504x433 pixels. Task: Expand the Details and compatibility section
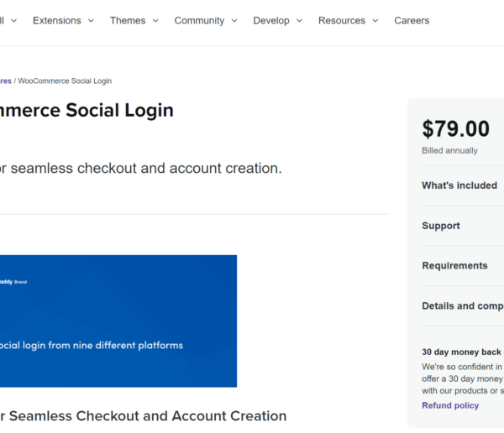pos(463,305)
